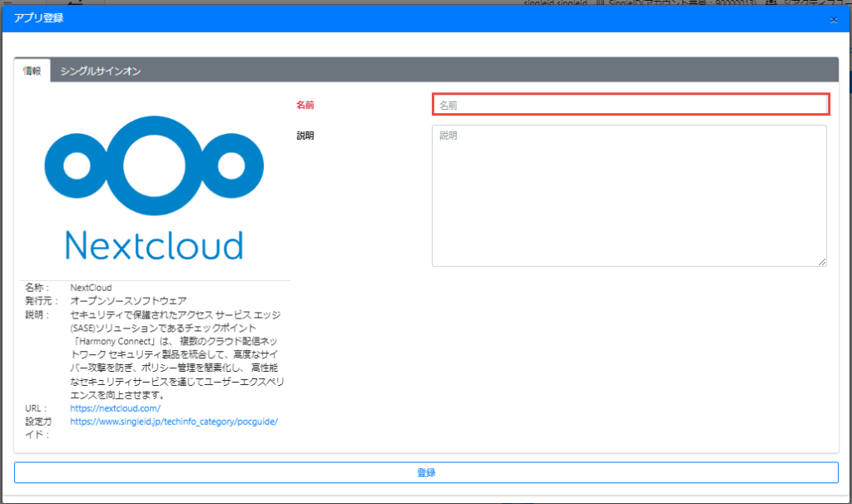
Task: Click inside the 説明 textarea
Action: pos(629,195)
